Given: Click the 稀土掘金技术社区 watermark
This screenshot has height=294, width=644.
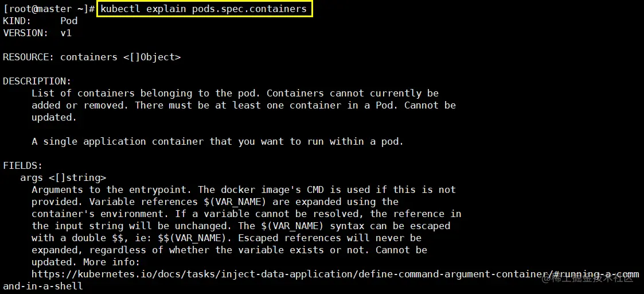Looking at the screenshot, I should coord(594,278).
